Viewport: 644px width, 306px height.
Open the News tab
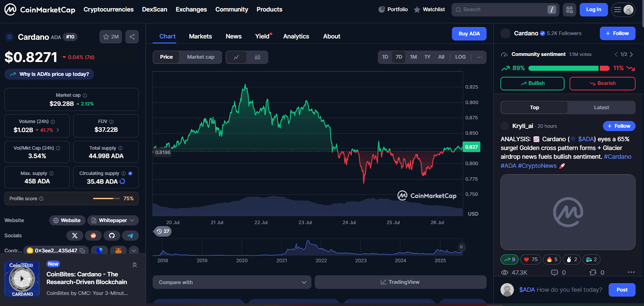click(233, 36)
